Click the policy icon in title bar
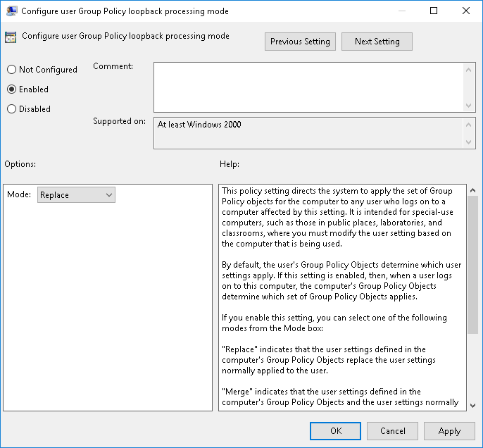The height and width of the screenshot is (448, 483). [x=12, y=11]
